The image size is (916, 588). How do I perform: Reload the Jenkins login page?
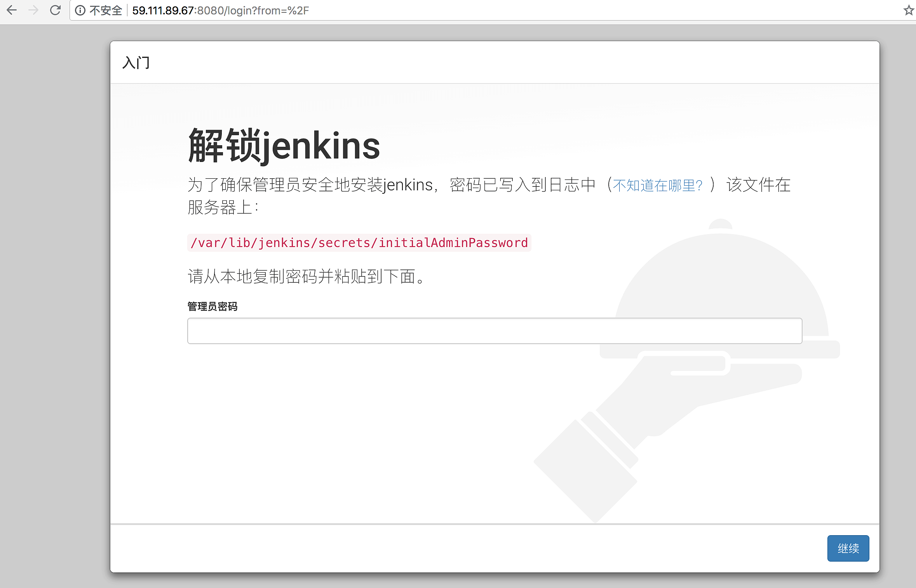click(x=55, y=10)
